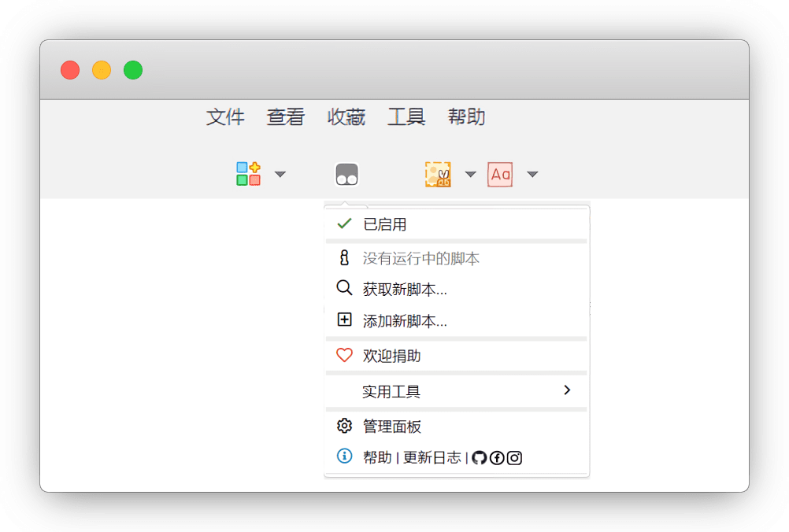This screenshot has height=532, width=789.
Task: Open 管理面板 dashboard entry
Action: pyautogui.click(x=392, y=427)
